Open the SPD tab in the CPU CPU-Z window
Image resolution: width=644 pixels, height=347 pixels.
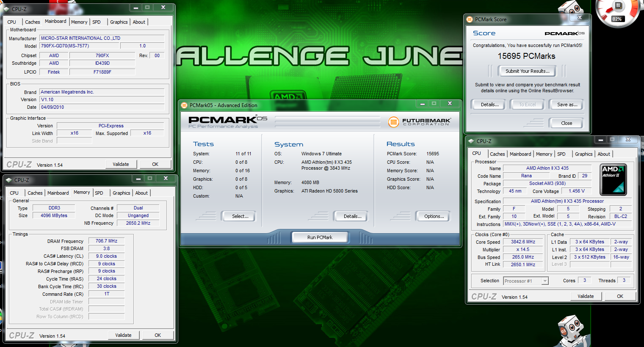click(561, 154)
